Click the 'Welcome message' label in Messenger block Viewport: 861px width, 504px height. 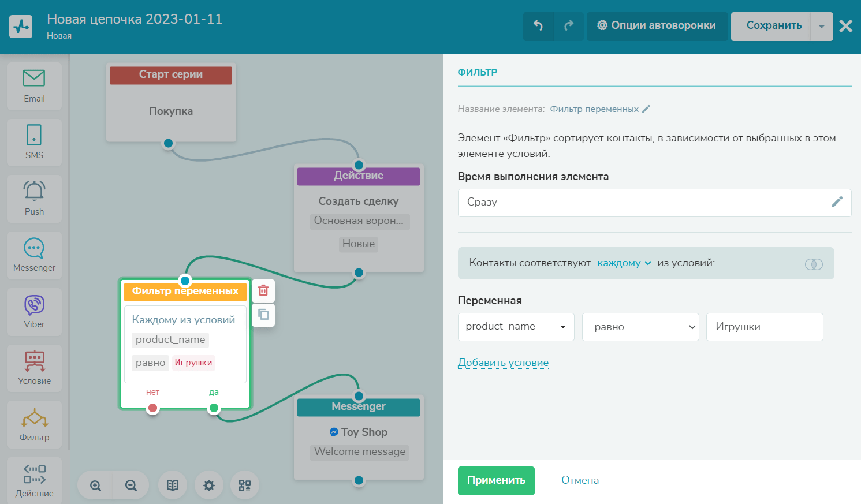click(x=360, y=452)
